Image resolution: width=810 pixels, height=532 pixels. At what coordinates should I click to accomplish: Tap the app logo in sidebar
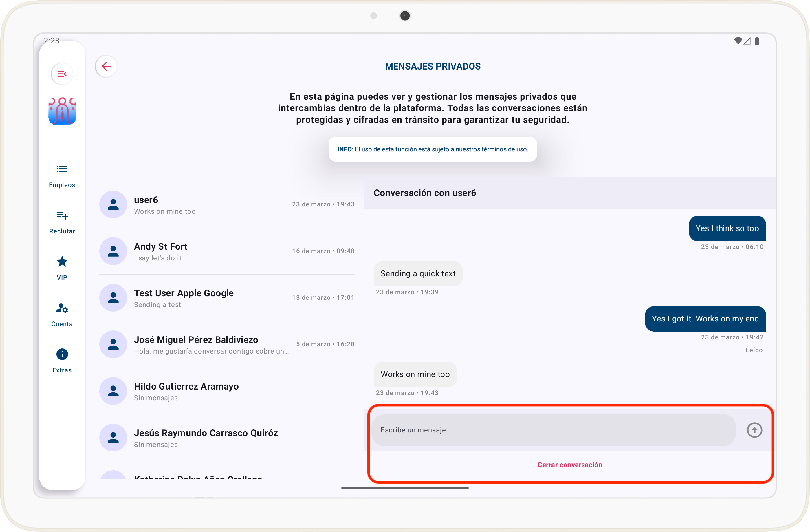tap(62, 111)
